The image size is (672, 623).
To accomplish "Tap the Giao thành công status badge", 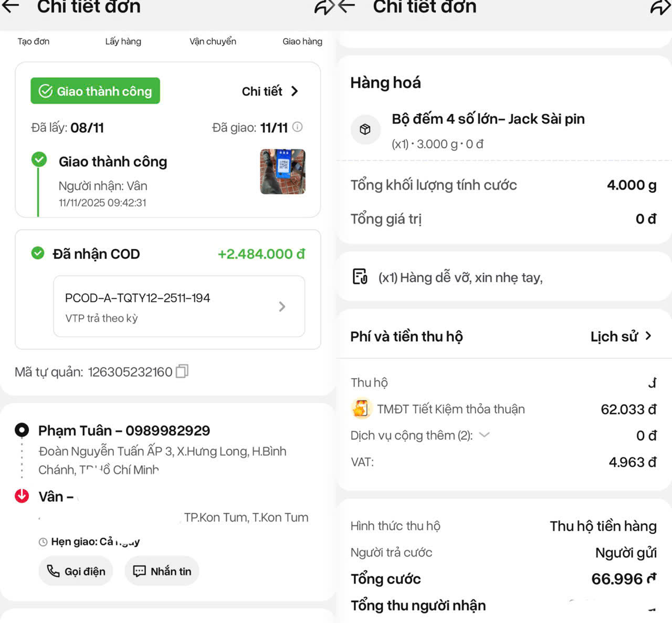I will pos(95,91).
